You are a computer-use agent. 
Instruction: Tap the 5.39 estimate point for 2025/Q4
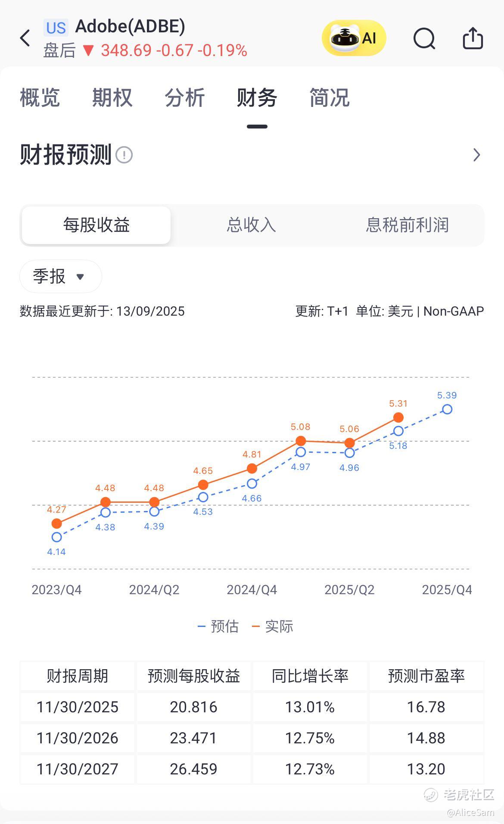[x=447, y=409]
